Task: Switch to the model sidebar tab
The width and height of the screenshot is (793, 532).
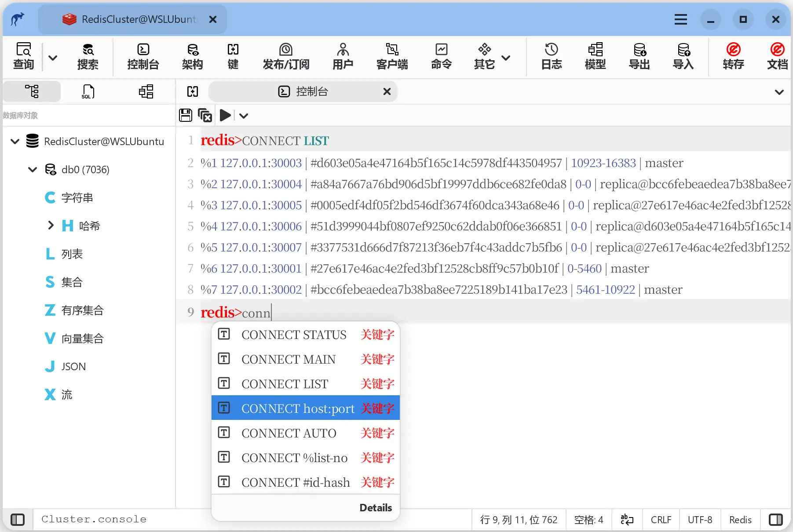Action: tap(146, 91)
